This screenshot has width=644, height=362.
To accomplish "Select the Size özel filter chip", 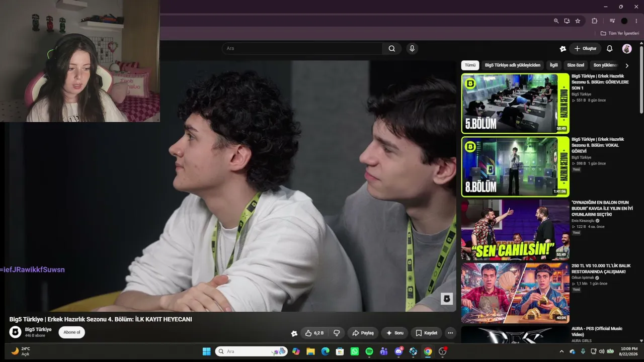I will pyautogui.click(x=576, y=65).
